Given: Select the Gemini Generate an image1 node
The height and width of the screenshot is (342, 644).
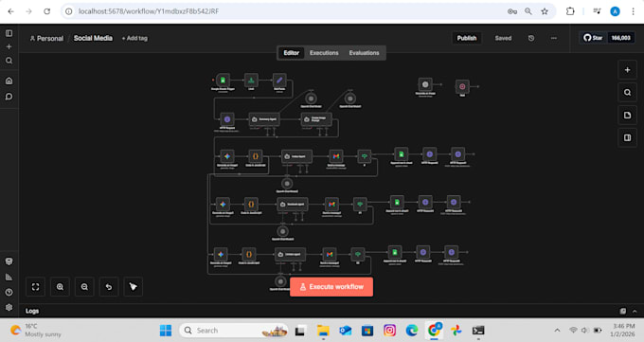Looking at the screenshot, I should coord(227,156).
